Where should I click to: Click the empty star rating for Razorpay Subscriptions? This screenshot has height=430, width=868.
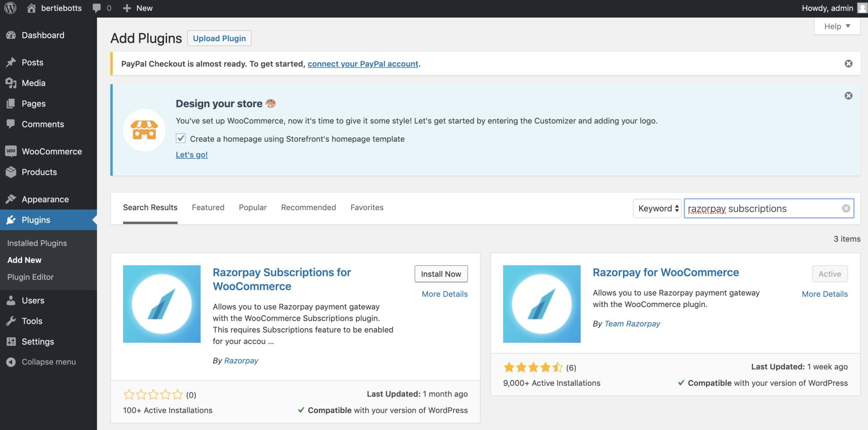153,395
